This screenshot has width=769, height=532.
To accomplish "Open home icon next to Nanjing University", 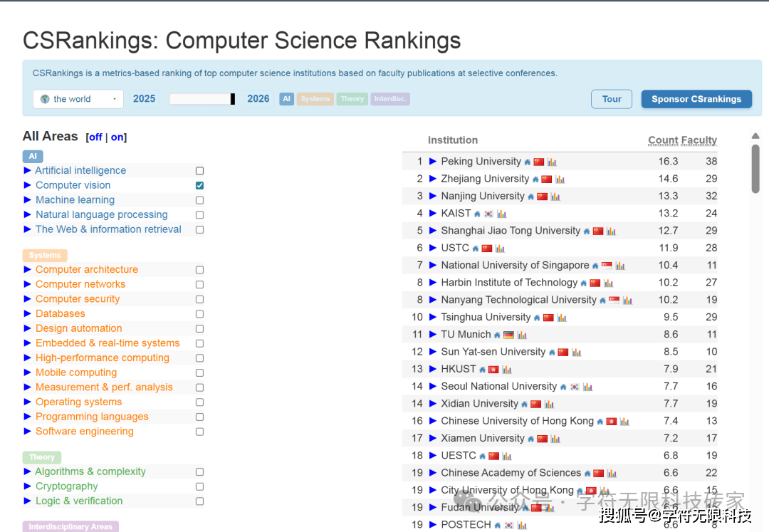I will [x=530, y=197].
